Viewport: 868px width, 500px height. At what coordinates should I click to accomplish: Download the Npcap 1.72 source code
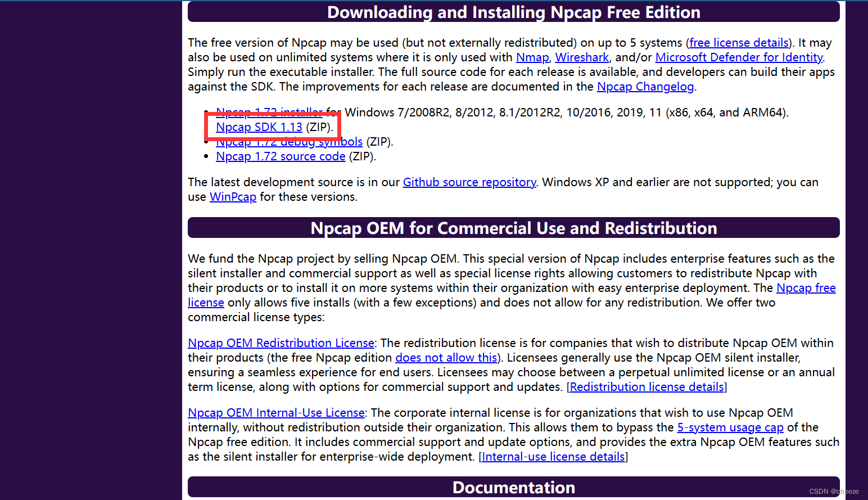click(x=280, y=156)
